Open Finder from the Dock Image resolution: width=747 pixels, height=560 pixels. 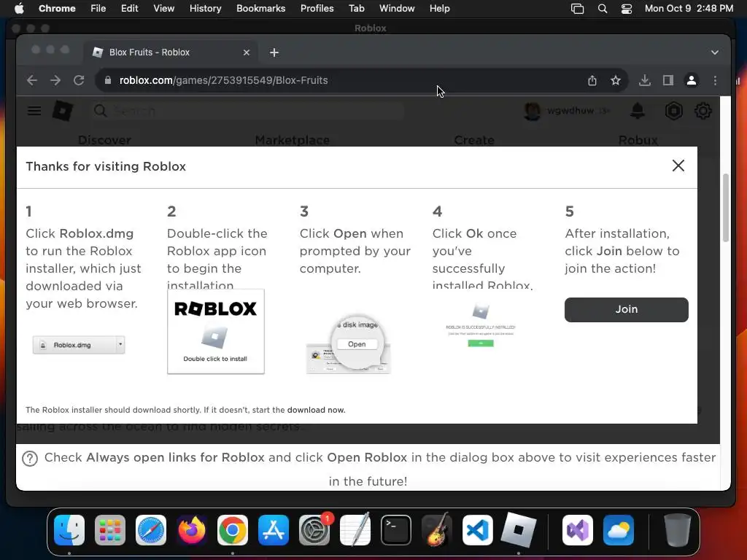pos(69,530)
